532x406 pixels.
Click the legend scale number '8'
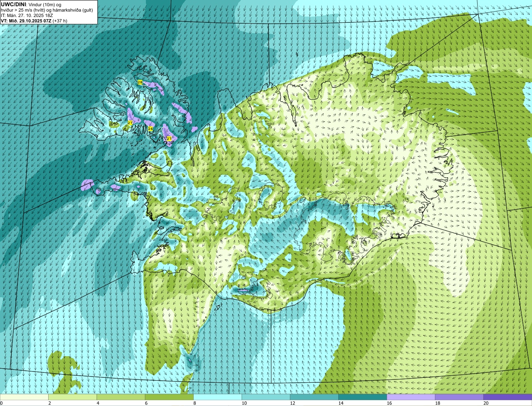pyautogui.click(x=195, y=403)
